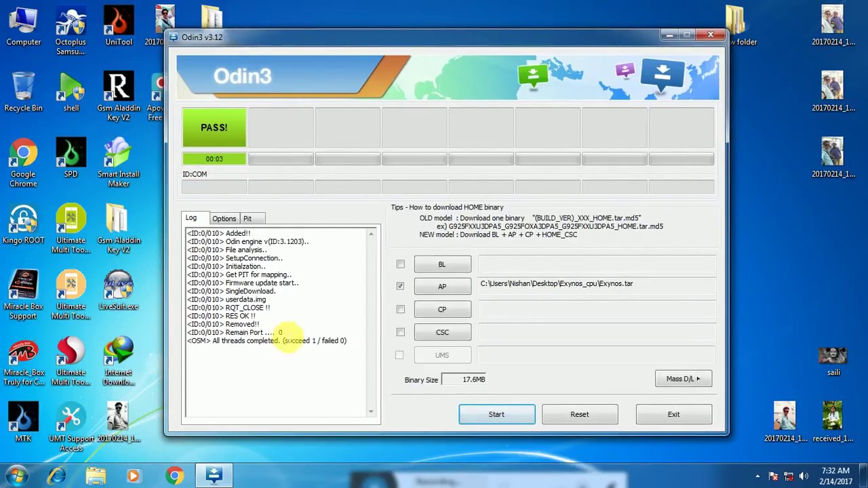The width and height of the screenshot is (868, 488).
Task: Open the received_1... image file
Action: [833, 422]
